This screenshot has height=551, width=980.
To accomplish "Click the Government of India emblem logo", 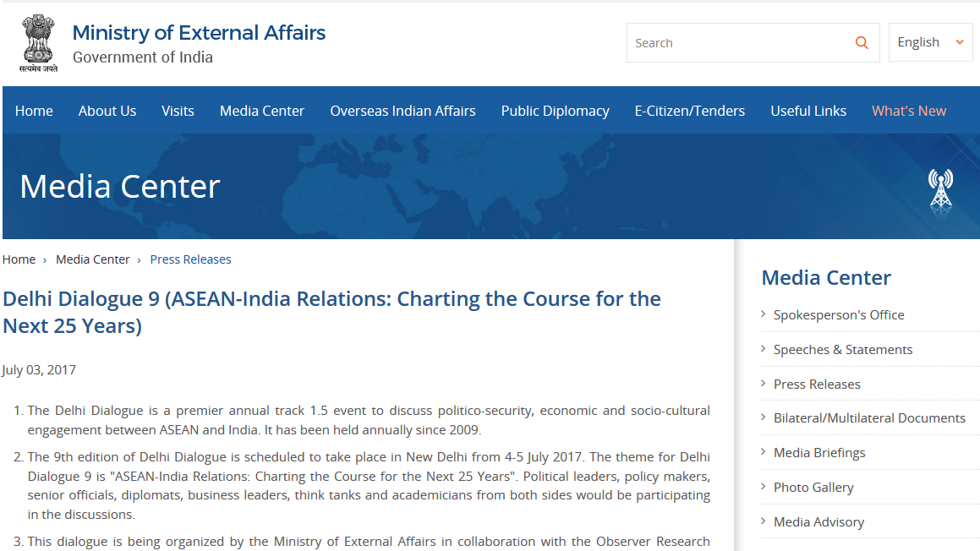I will (x=38, y=43).
